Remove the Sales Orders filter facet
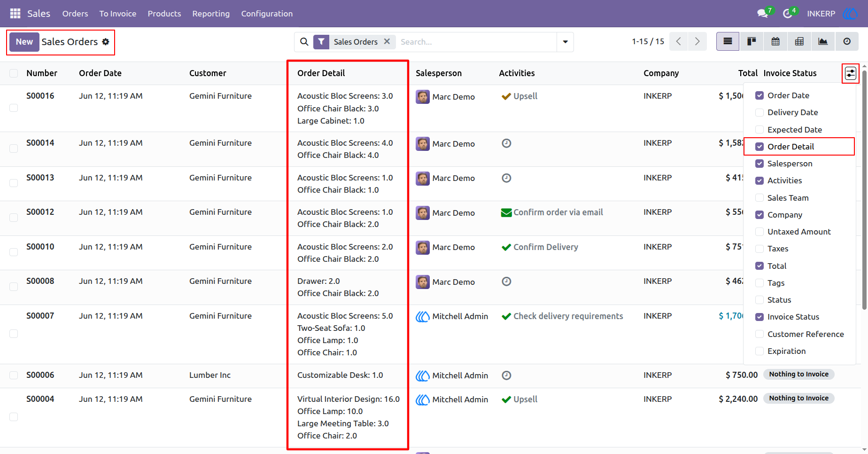 point(387,41)
